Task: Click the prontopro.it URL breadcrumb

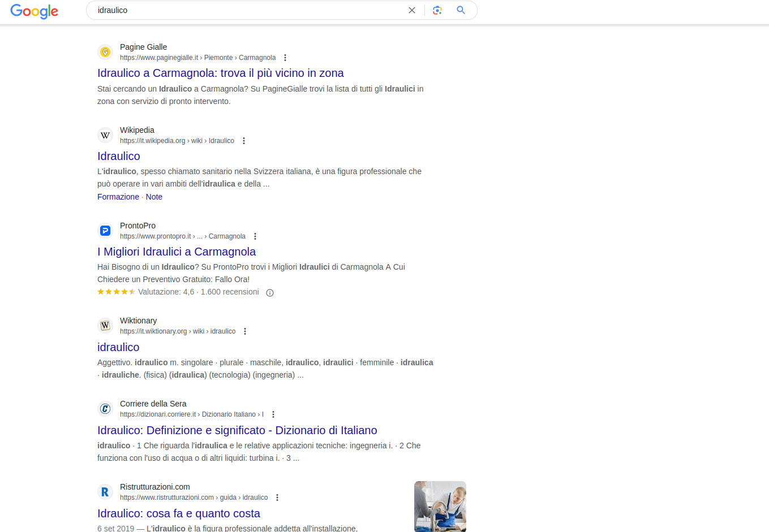Action: [183, 236]
